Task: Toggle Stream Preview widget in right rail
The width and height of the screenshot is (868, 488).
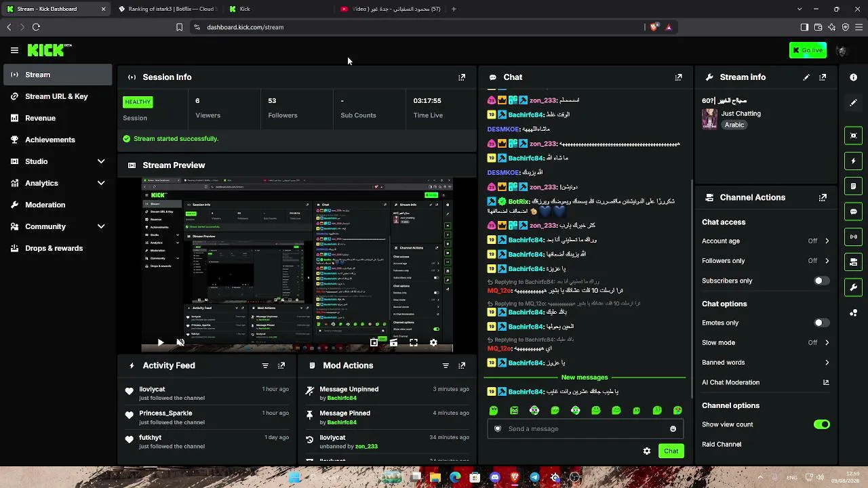Action: [854, 136]
